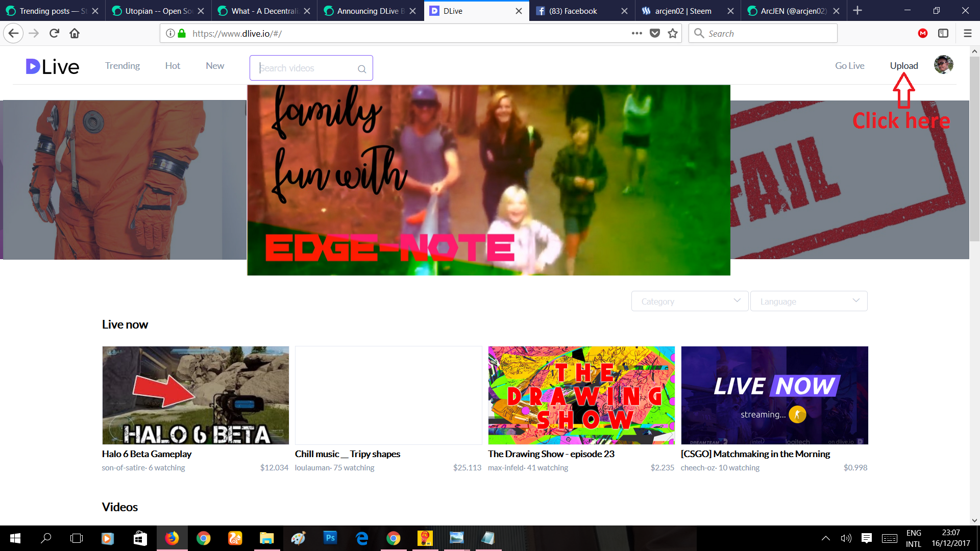Open The Drawing Show thumbnail

pyautogui.click(x=581, y=395)
